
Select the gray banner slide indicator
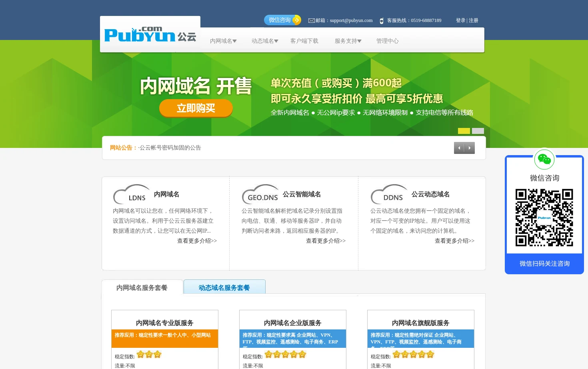click(478, 131)
